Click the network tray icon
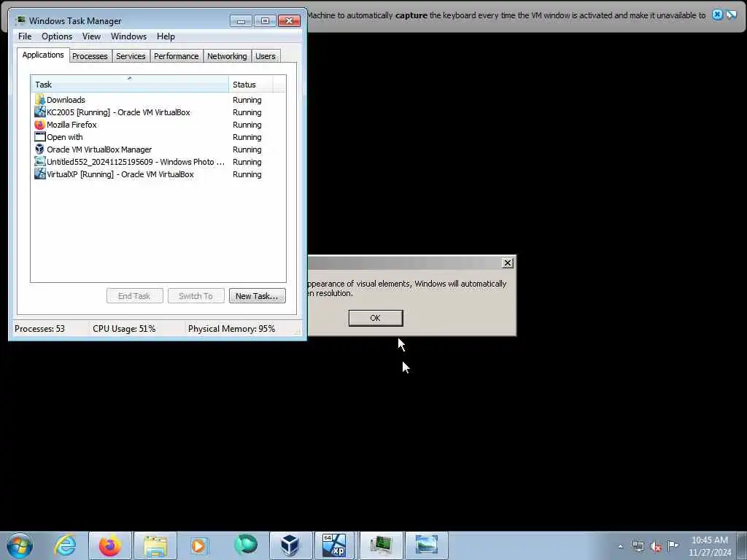 click(x=638, y=546)
